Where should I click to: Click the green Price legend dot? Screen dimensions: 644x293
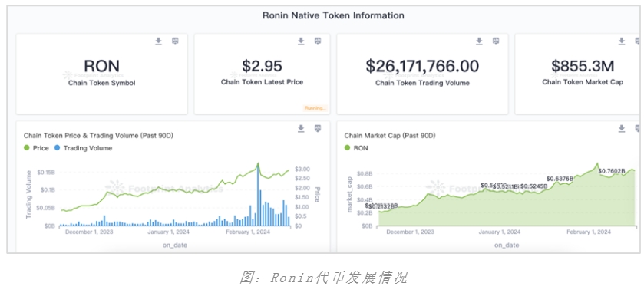pos(27,148)
